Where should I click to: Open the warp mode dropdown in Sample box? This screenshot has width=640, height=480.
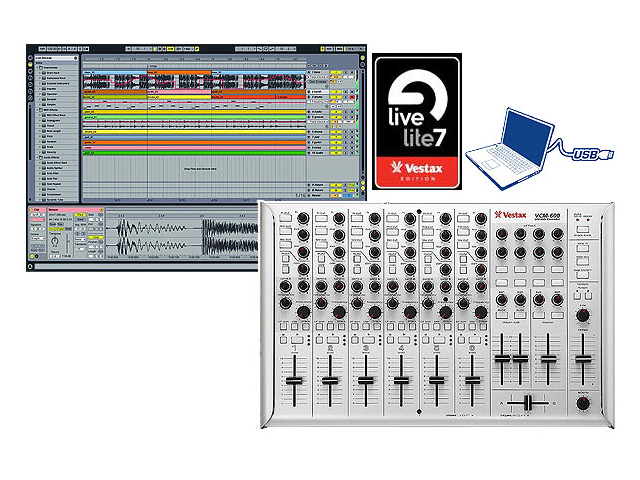coord(80,239)
